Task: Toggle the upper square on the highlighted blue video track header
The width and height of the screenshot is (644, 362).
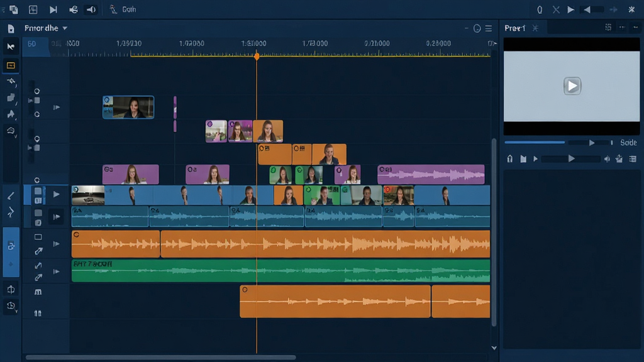Action: (38, 191)
